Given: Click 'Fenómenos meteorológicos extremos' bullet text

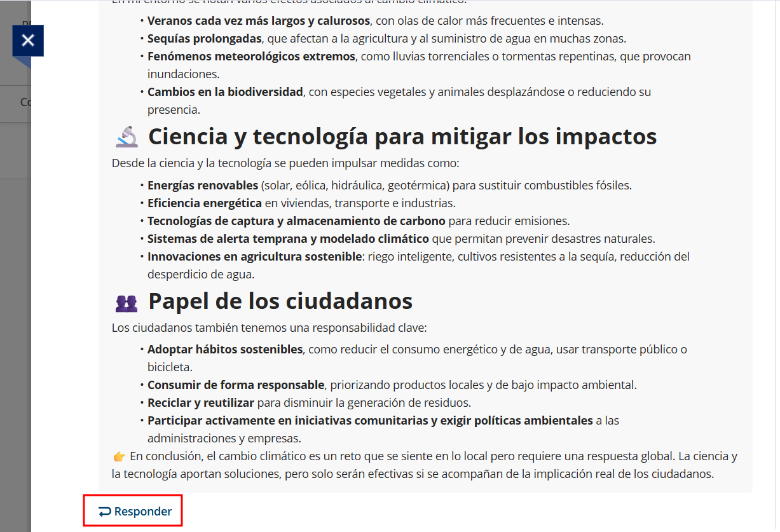Looking at the screenshot, I should (251, 57).
